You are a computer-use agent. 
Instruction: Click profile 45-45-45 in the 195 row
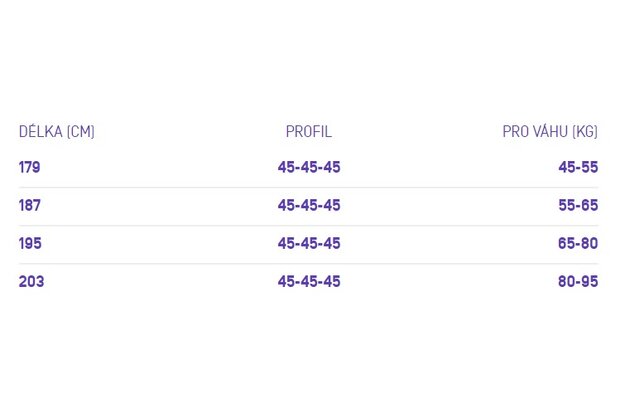click(309, 244)
